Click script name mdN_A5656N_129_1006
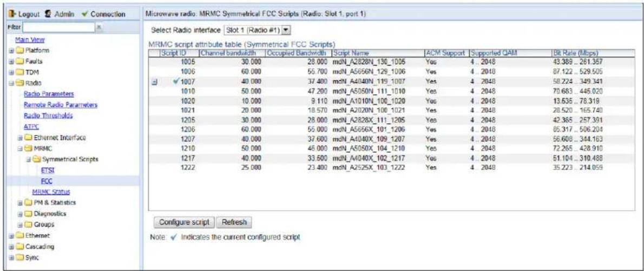 coord(369,71)
